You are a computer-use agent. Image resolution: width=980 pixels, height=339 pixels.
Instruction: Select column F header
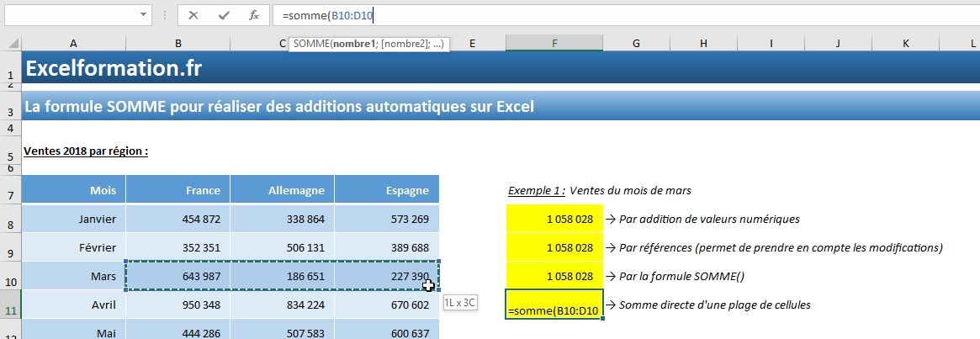click(x=554, y=43)
